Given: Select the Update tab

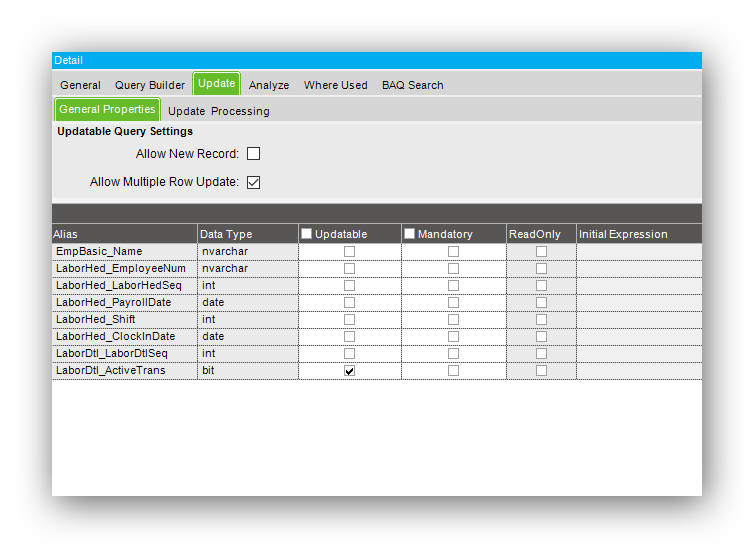Looking at the screenshot, I should (x=216, y=83).
